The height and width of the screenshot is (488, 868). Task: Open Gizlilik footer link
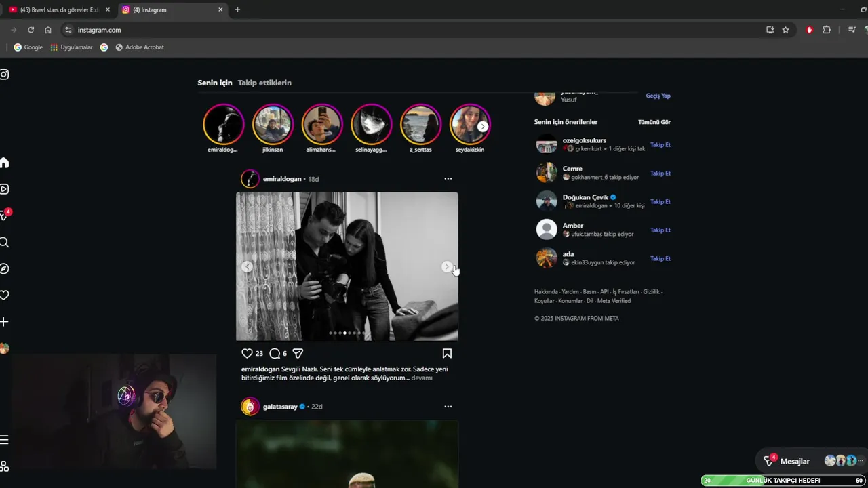tap(651, 292)
